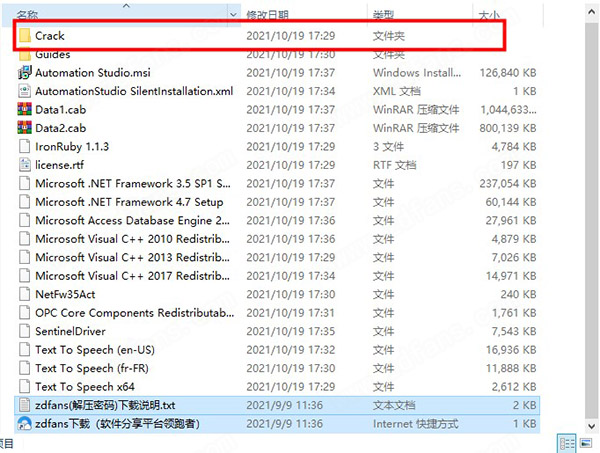600x453 pixels.
Task: Click the Data1.cab WinRAR icon
Action: 25,109
